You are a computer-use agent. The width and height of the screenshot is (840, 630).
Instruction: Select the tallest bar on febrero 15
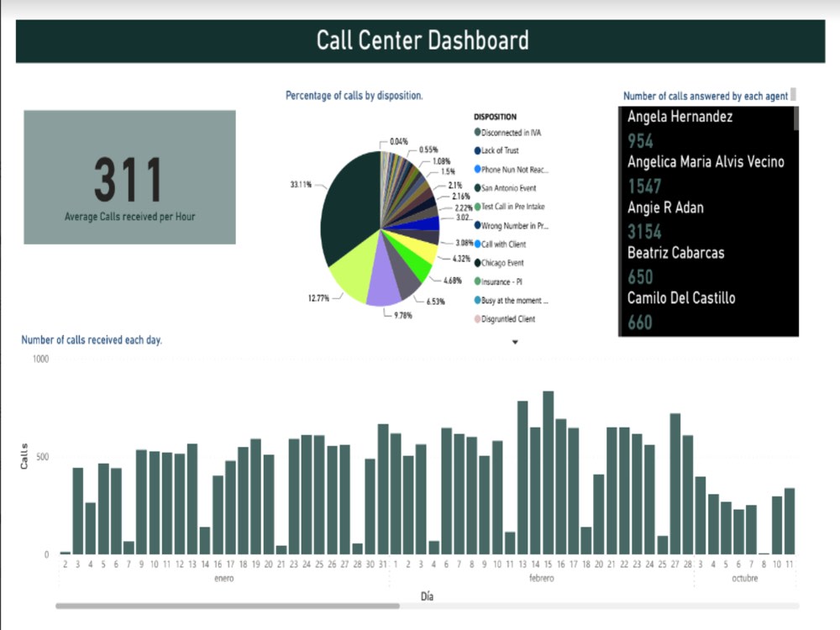pos(549,470)
